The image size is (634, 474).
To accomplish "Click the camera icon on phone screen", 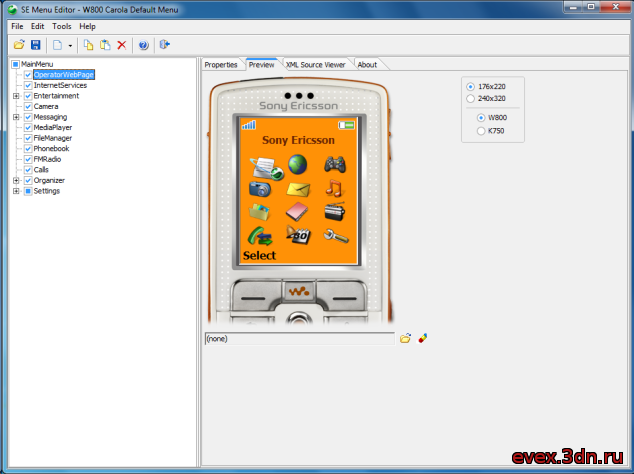I will [260, 189].
